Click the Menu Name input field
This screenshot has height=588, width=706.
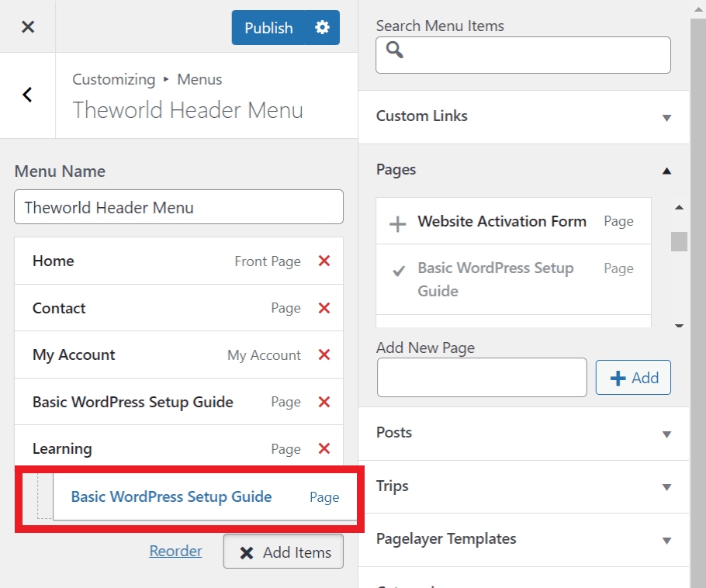[x=178, y=206]
